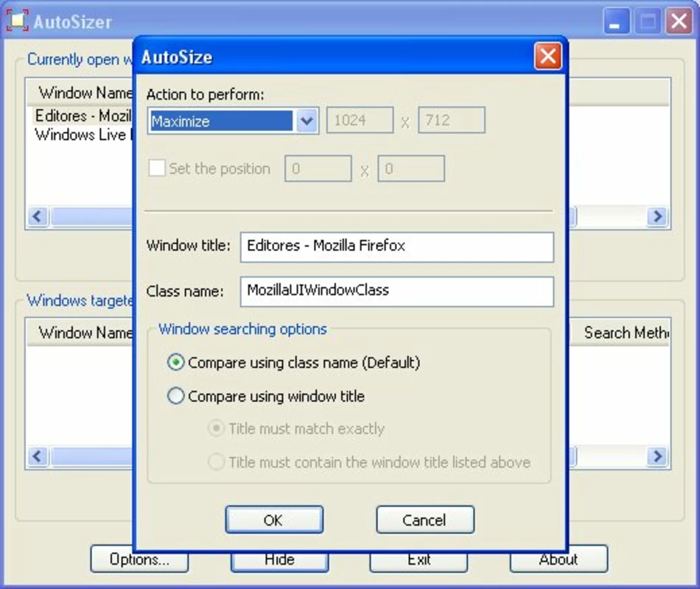This screenshot has height=589, width=700.
Task: Click Exit button in AutoSizer window
Action: (x=419, y=561)
